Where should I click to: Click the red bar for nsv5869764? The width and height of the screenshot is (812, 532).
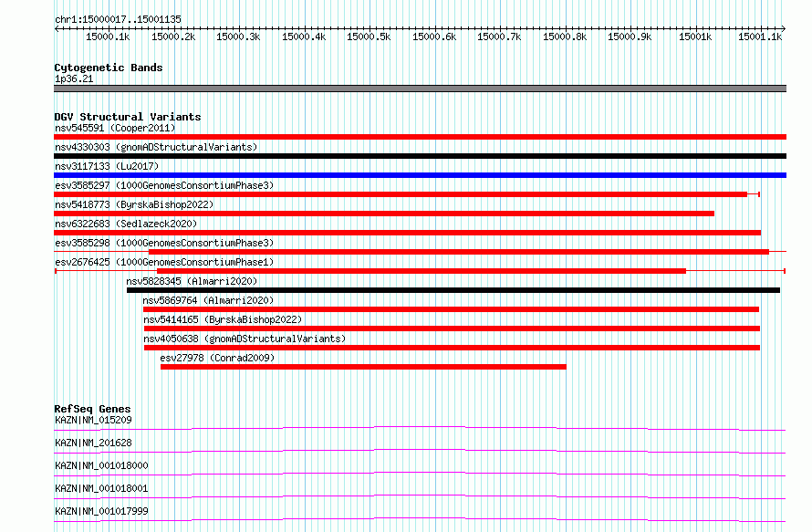[x=451, y=309]
